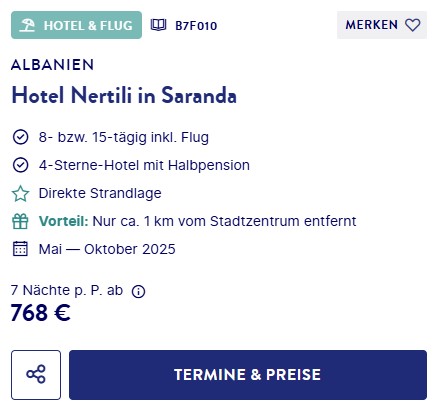Click the Mai — Oktober 2025 date text

pos(107,249)
